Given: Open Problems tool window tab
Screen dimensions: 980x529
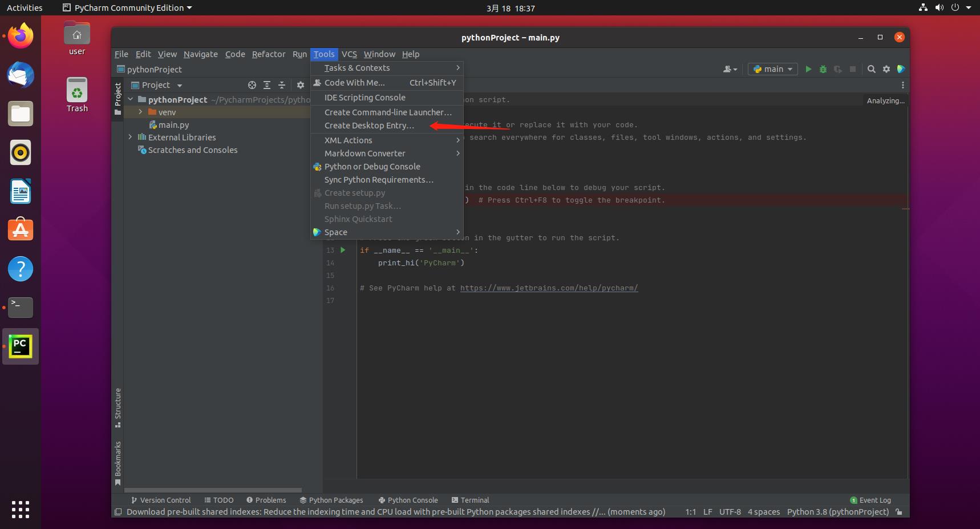Looking at the screenshot, I should (266, 500).
